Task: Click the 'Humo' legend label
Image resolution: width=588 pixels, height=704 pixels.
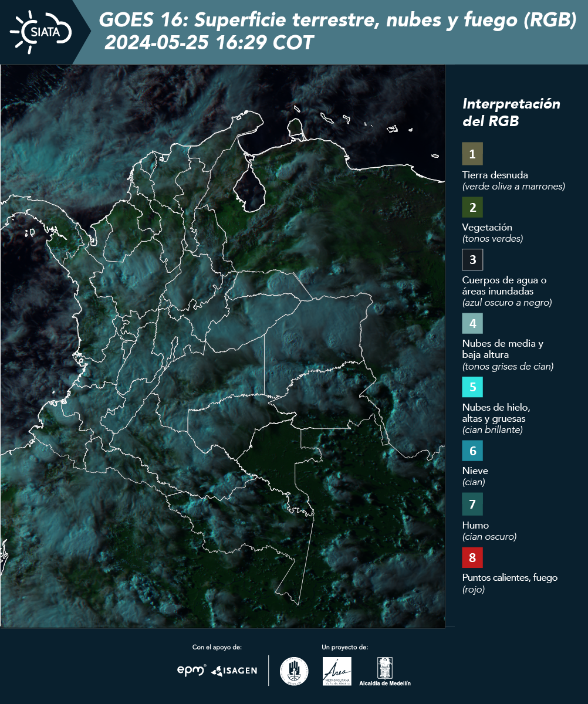Action: (475, 525)
